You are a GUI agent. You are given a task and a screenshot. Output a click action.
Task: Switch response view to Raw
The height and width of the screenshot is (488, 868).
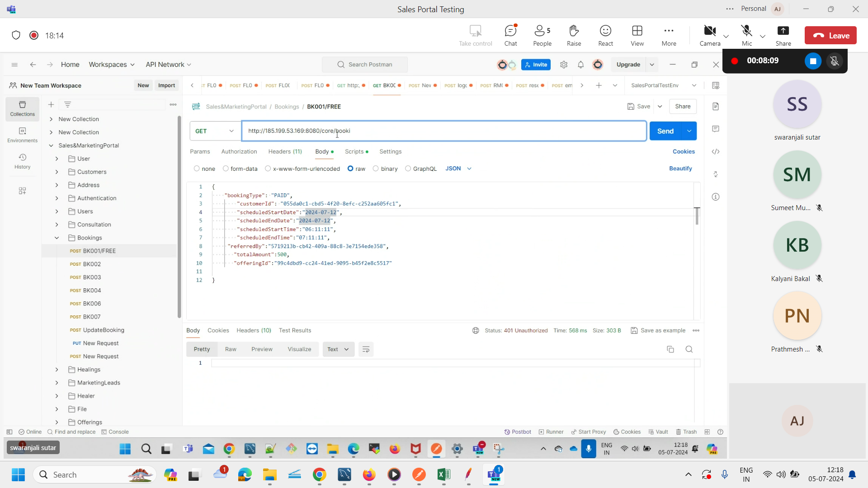coord(231,349)
